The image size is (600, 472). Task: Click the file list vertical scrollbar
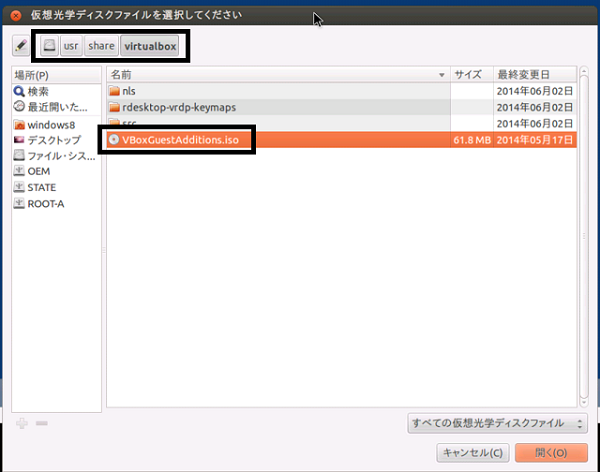(584, 237)
